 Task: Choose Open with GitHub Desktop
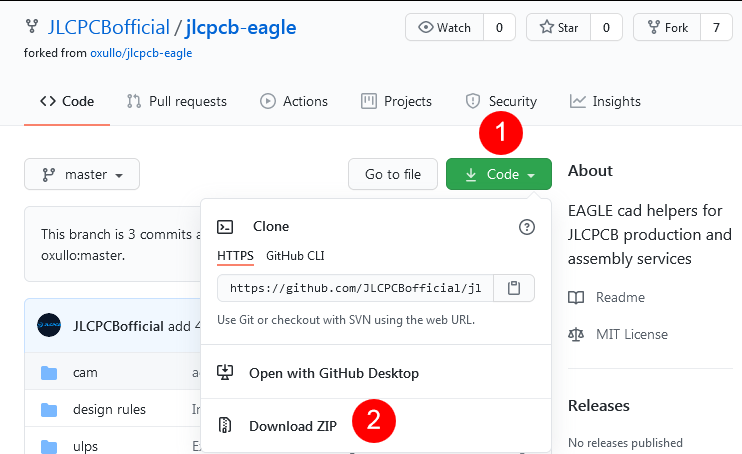click(376, 373)
